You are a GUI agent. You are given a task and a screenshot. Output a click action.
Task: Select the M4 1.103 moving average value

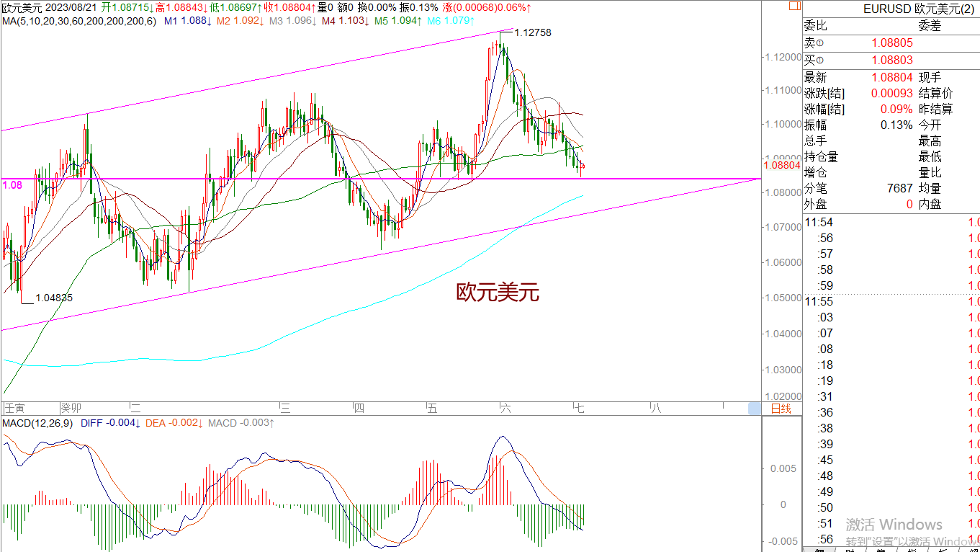point(346,21)
